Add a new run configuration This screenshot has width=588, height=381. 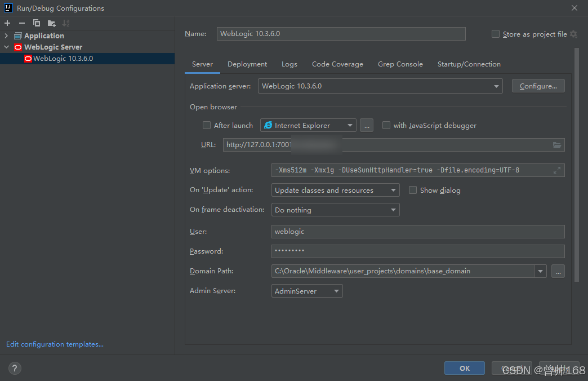(x=7, y=23)
